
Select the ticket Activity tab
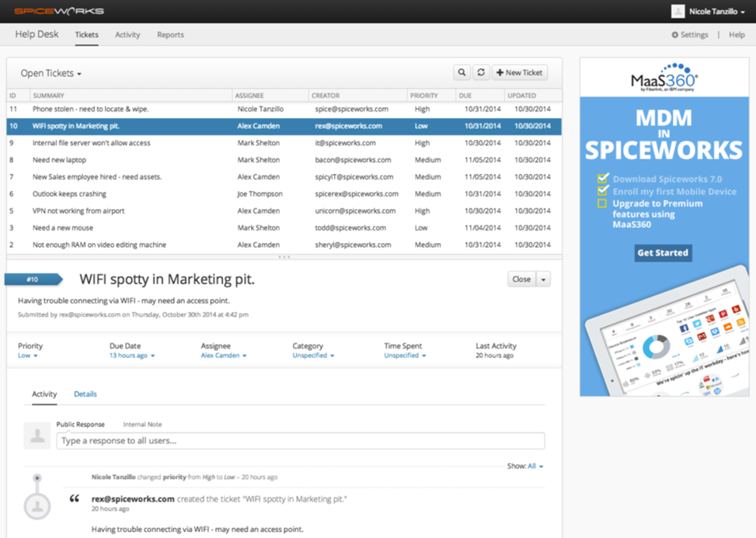[44, 394]
